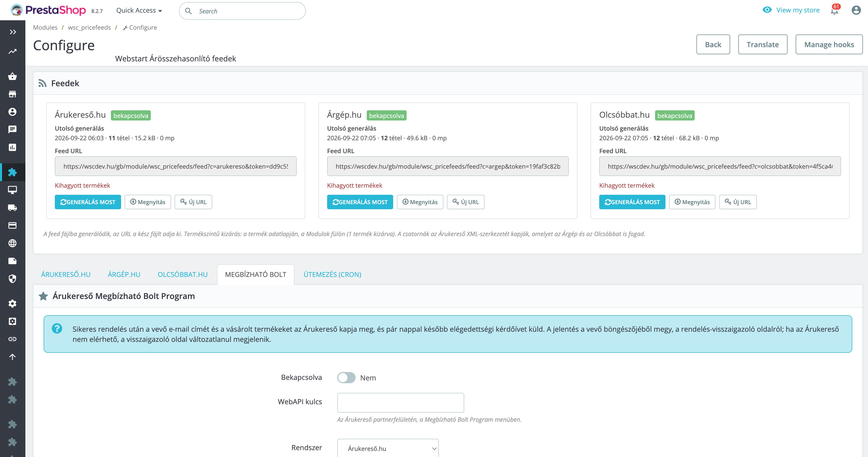
Task: Open the Rendszer dropdown showing Árukereső.hu
Action: (x=388, y=448)
